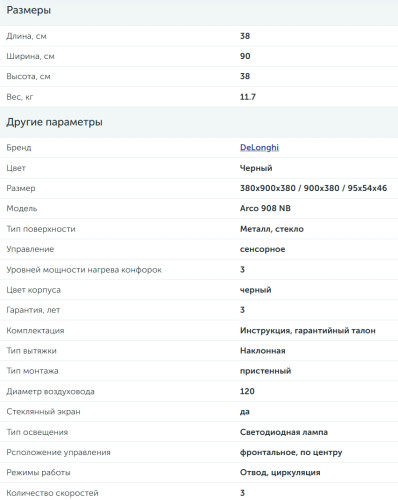Select the 'Модель' label
The image size is (398, 500).
(22, 209)
